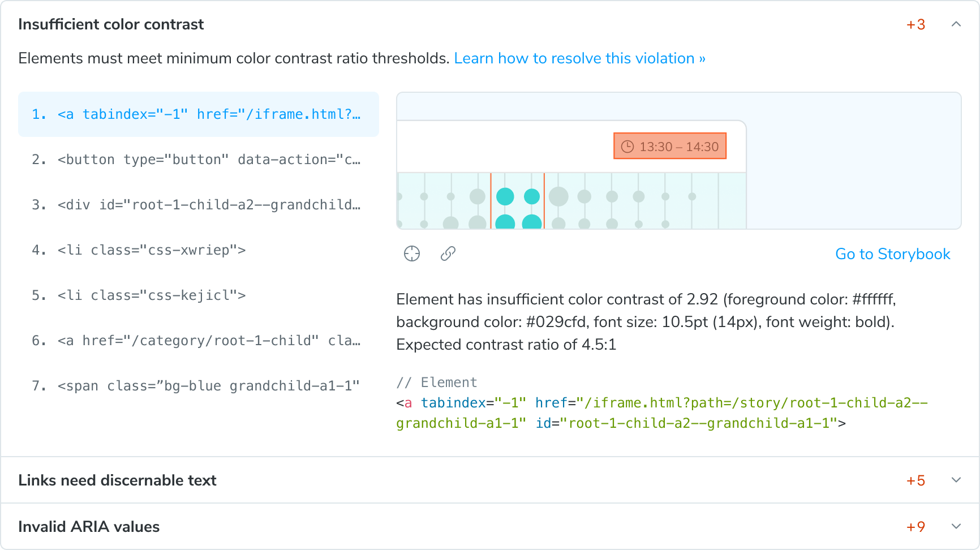Click the 13:30 – 14:30 time badge
Viewport: 980px width, 550px height.
pos(670,145)
